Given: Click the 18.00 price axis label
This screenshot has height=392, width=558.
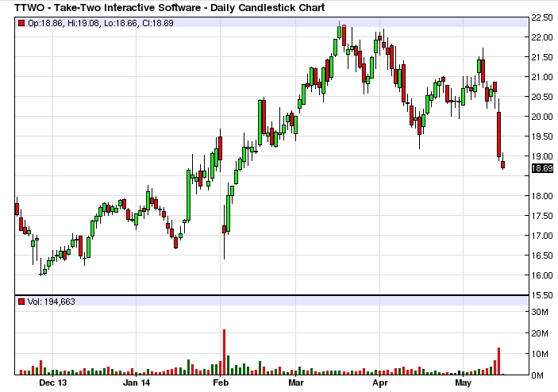Looking at the screenshot, I should tap(541, 196).
